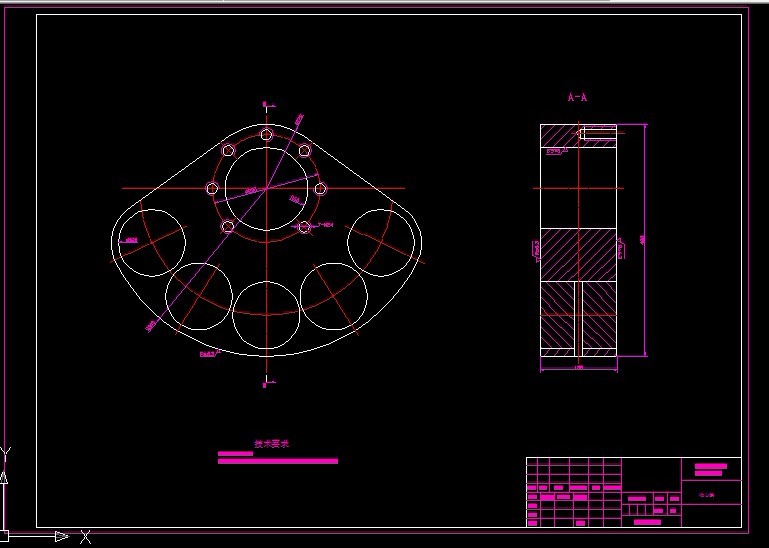Select the roughness symbol under the top hatched block

557,151
